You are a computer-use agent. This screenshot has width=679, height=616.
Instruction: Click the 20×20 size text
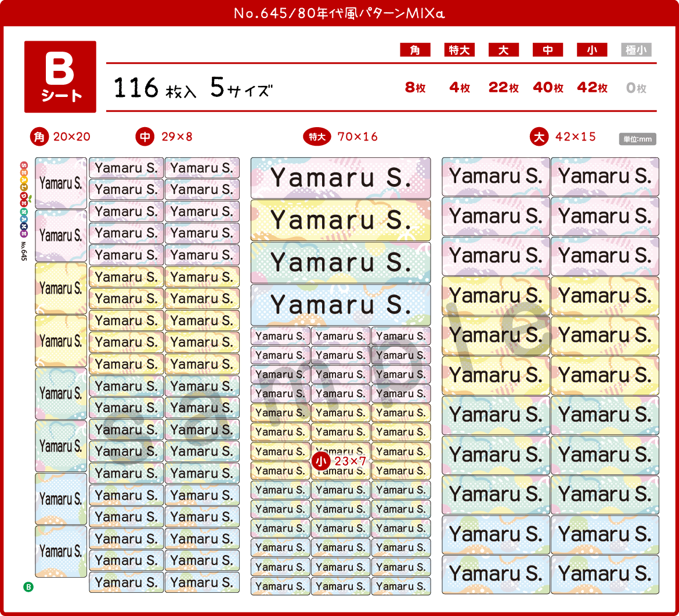point(72,137)
